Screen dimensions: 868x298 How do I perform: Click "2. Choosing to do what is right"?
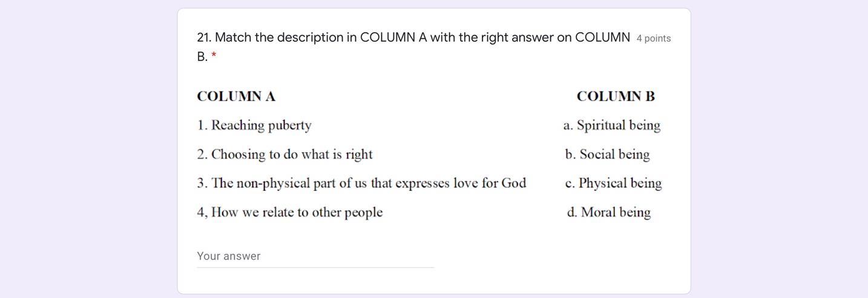[x=284, y=154]
